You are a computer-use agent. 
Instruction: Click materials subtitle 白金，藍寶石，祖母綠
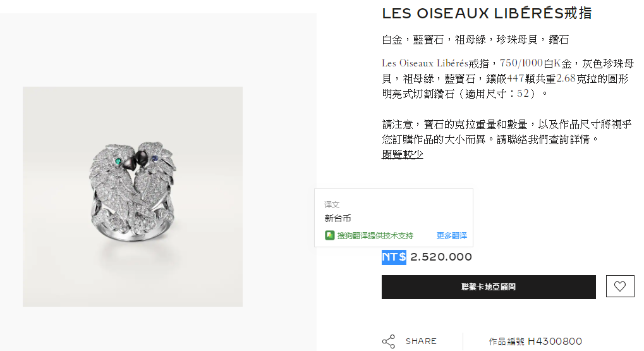[475, 40]
